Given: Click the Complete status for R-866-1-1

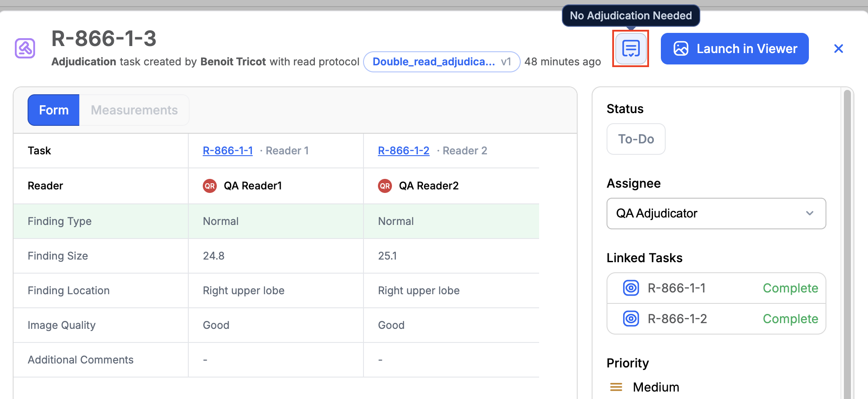Looking at the screenshot, I should click(x=790, y=288).
